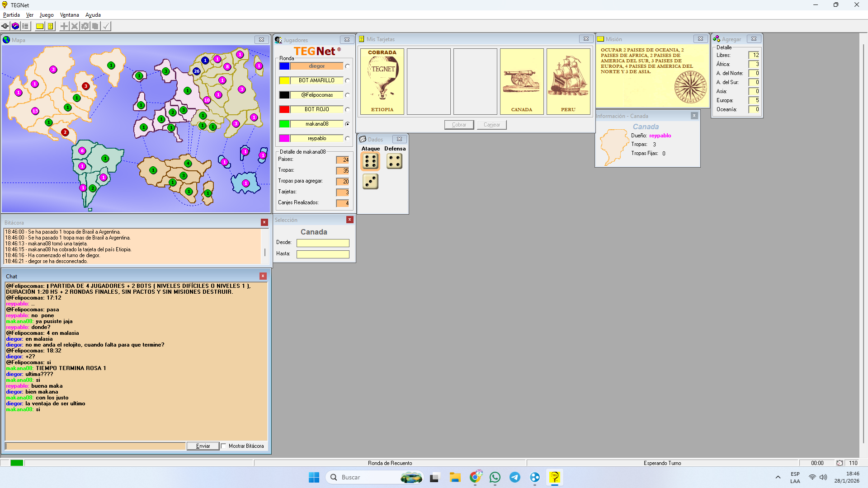The height and width of the screenshot is (488, 868).
Task: Click the list view toolbar icon
Action: click(x=25, y=26)
